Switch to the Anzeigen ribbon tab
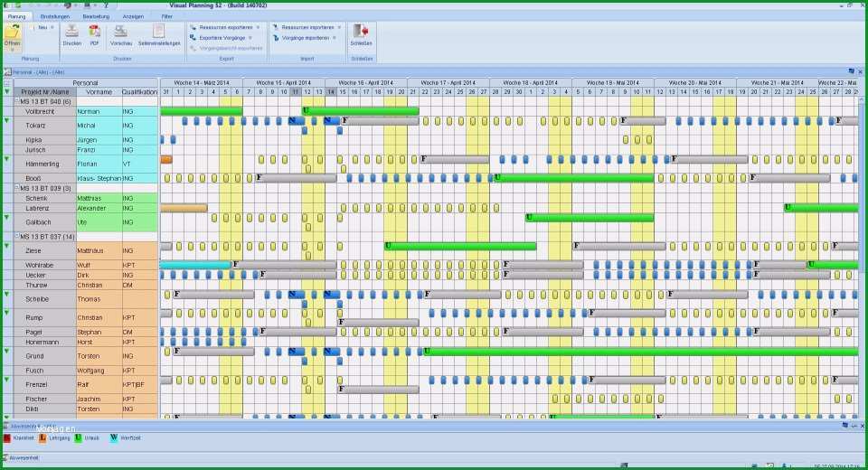 coord(133,16)
